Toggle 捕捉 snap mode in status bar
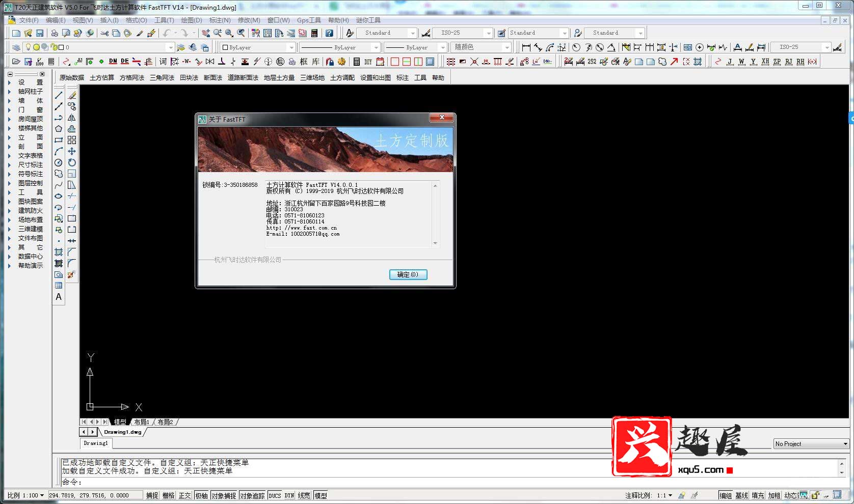This screenshot has width=854, height=504. 152,495
